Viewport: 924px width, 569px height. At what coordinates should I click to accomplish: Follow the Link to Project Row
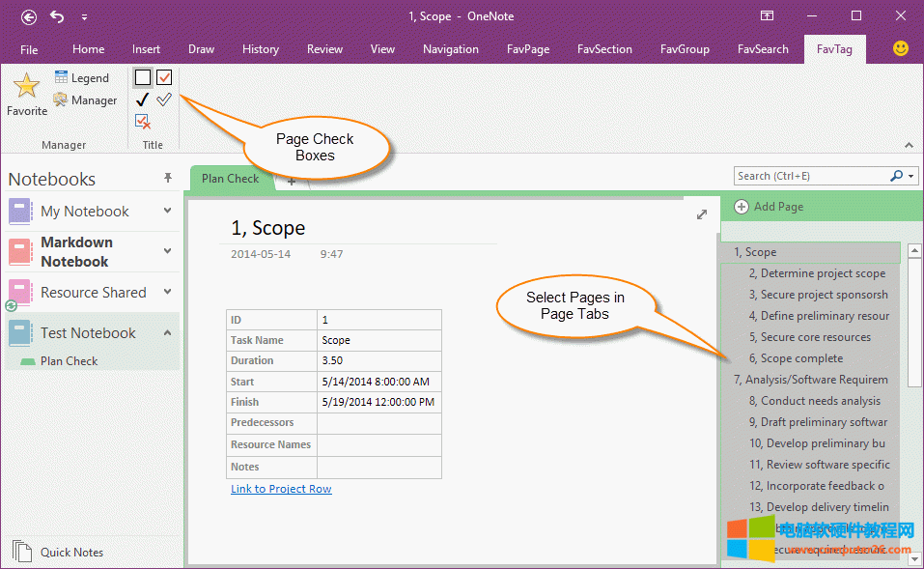click(281, 489)
